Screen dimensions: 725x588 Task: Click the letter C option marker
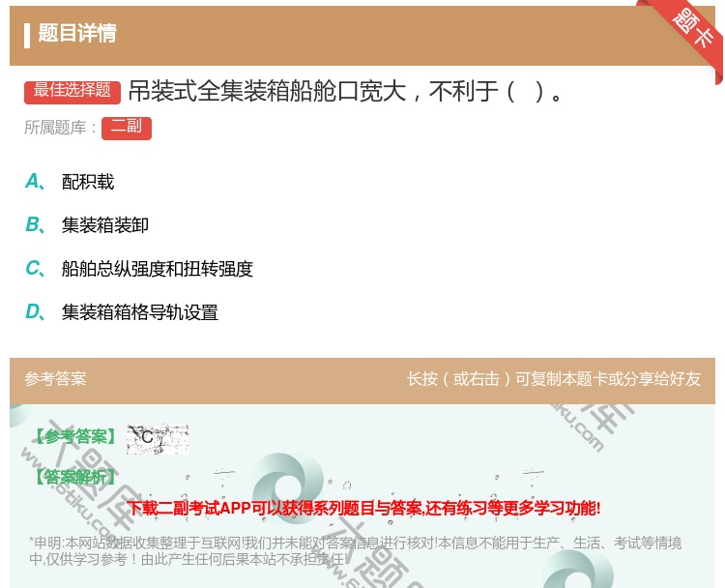pos(35,269)
